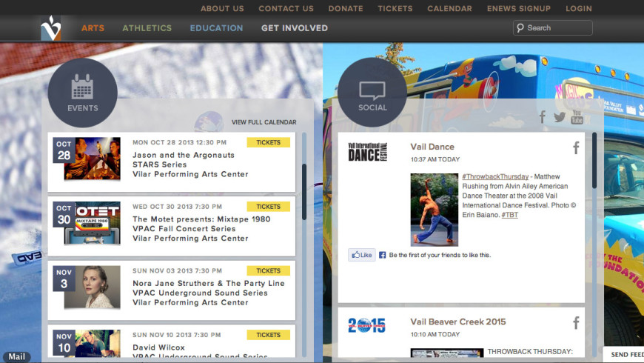Open the Social speech bubble icon
Viewport: 644px width, 363px height.
[x=372, y=92]
